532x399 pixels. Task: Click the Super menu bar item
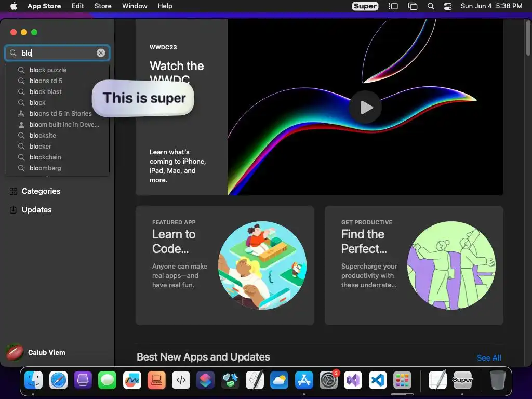tap(365, 6)
